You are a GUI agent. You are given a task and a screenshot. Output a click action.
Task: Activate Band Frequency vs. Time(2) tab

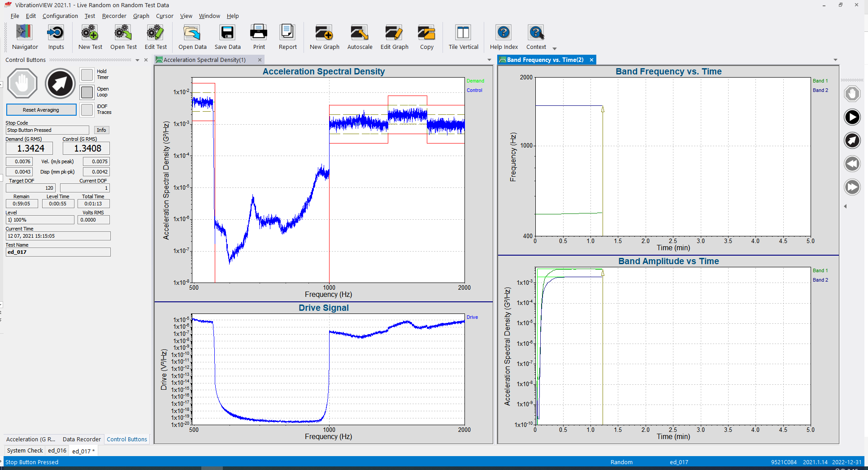coord(545,60)
